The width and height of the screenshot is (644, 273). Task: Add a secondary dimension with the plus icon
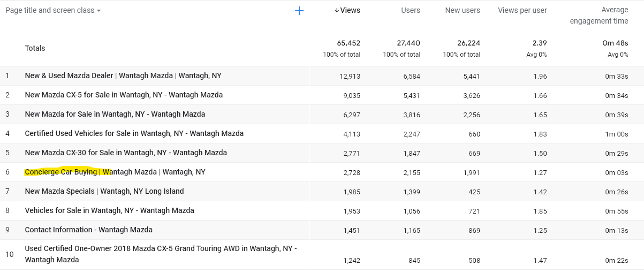[x=299, y=11]
